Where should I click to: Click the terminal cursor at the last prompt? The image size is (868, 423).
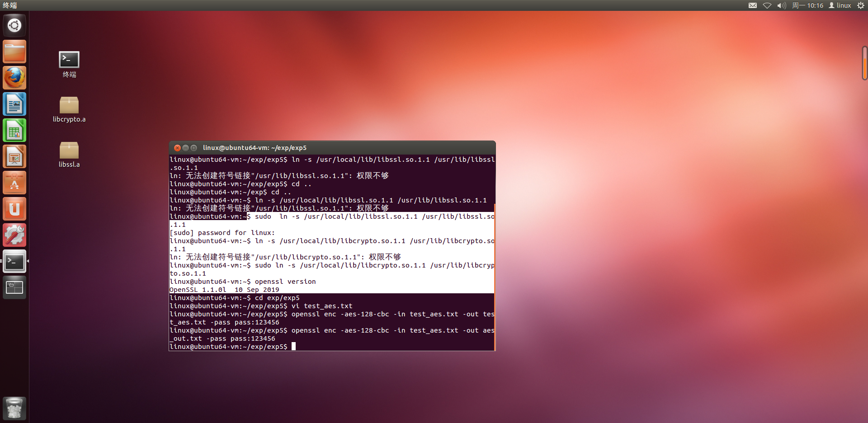point(293,346)
